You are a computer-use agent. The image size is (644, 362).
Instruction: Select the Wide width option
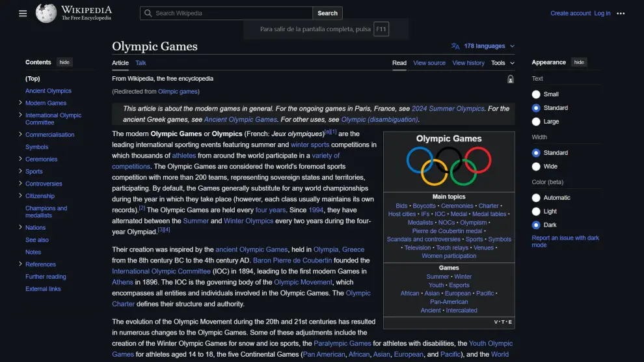(536, 166)
